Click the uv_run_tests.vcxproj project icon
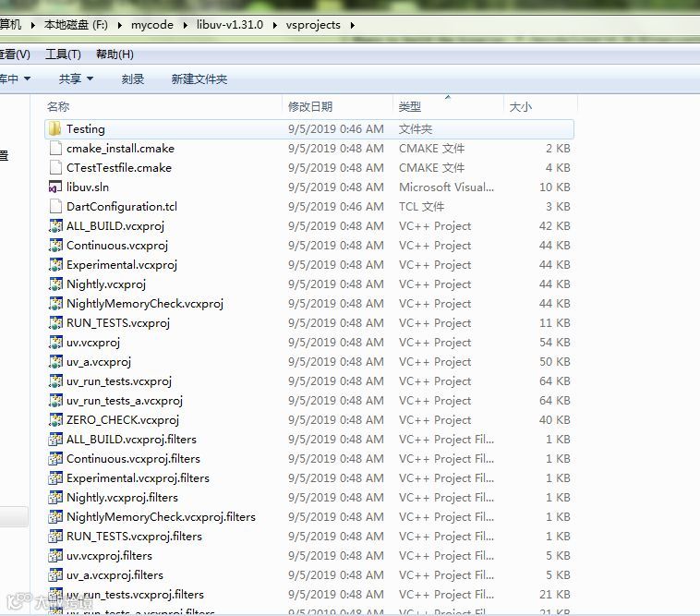 [x=55, y=381]
